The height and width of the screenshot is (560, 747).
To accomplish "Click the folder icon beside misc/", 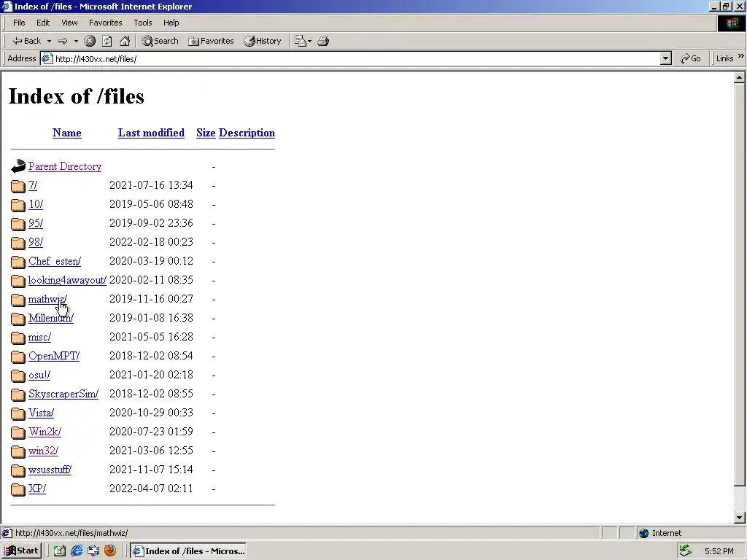I will pyautogui.click(x=18, y=338).
